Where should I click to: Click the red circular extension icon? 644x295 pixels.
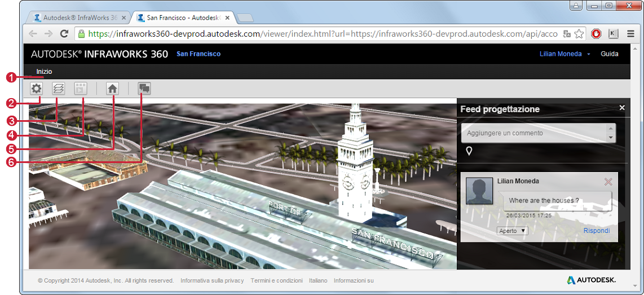pyautogui.click(x=596, y=34)
